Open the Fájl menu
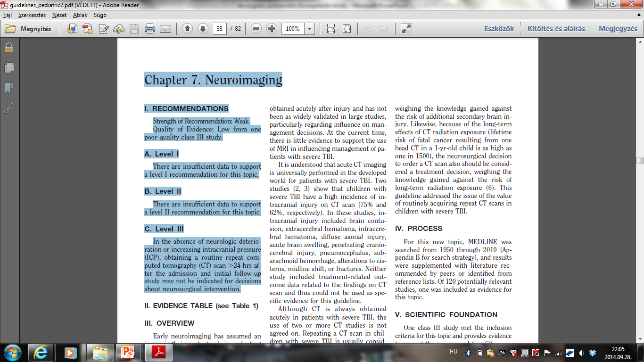The height and width of the screenshot is (362, 644). click(8, 15)
